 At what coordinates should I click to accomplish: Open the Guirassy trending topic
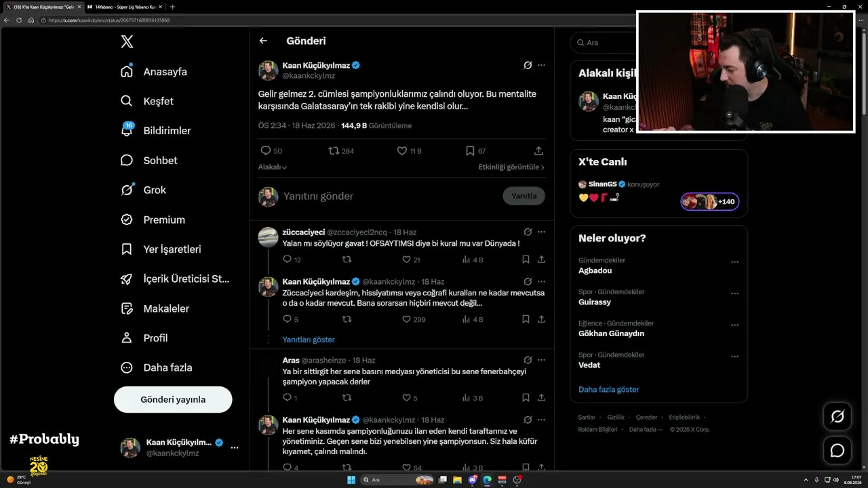point(595,302)
